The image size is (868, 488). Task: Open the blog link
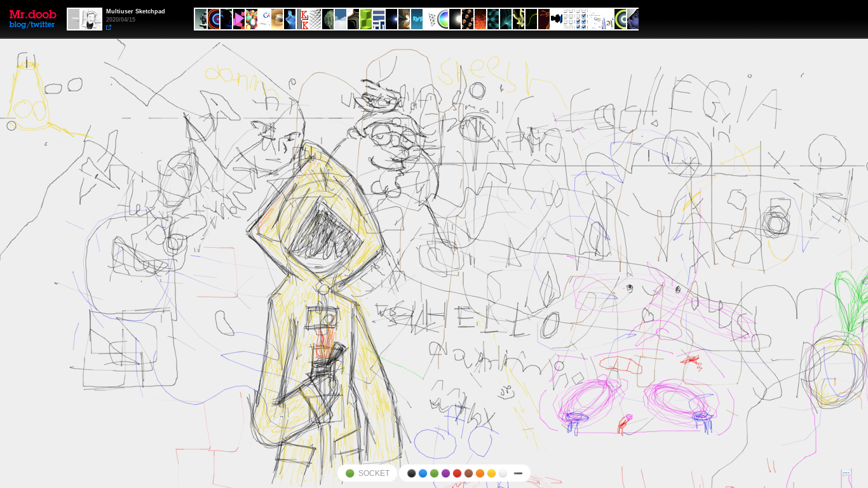18,25
